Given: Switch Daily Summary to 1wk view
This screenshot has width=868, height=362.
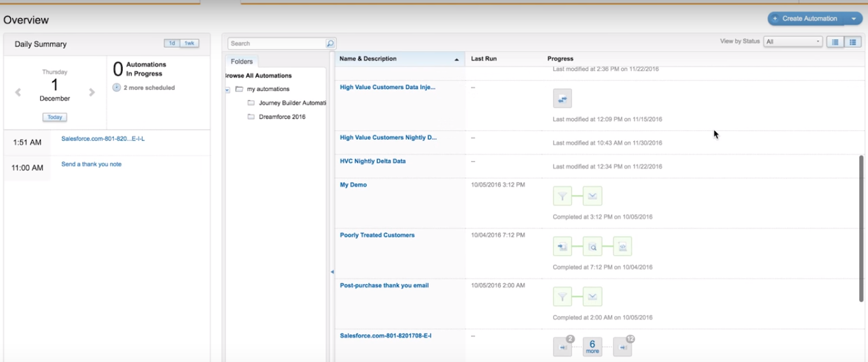Looking at the screenshot, I should (x=190, y=43).
